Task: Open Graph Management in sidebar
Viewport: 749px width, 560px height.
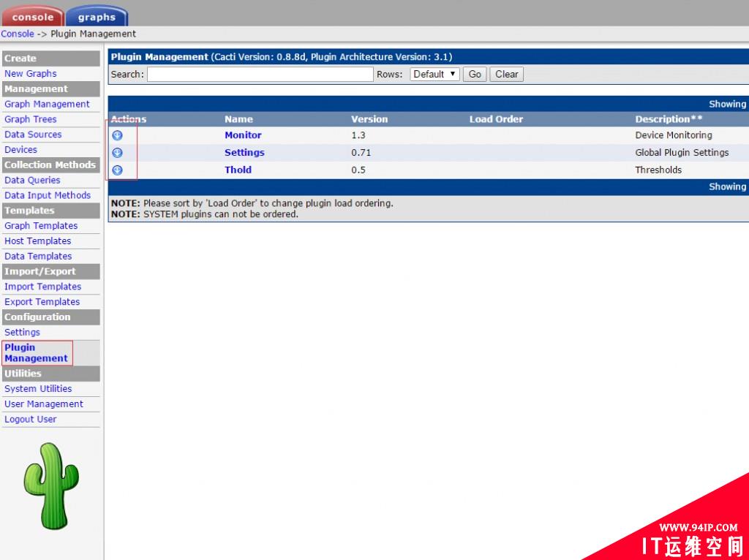Action: pos(47,104)
